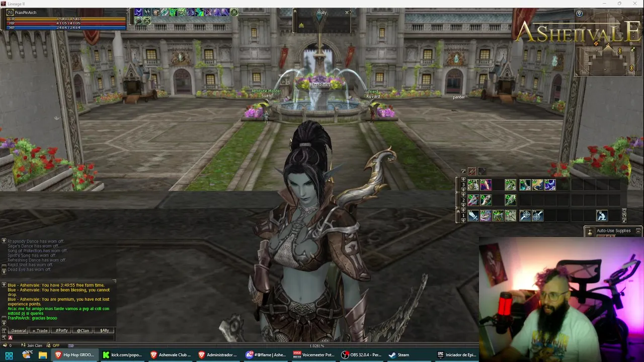644x362 pixels.
Task: Use the second skill slot in row 2
Action: pos(486,200)
